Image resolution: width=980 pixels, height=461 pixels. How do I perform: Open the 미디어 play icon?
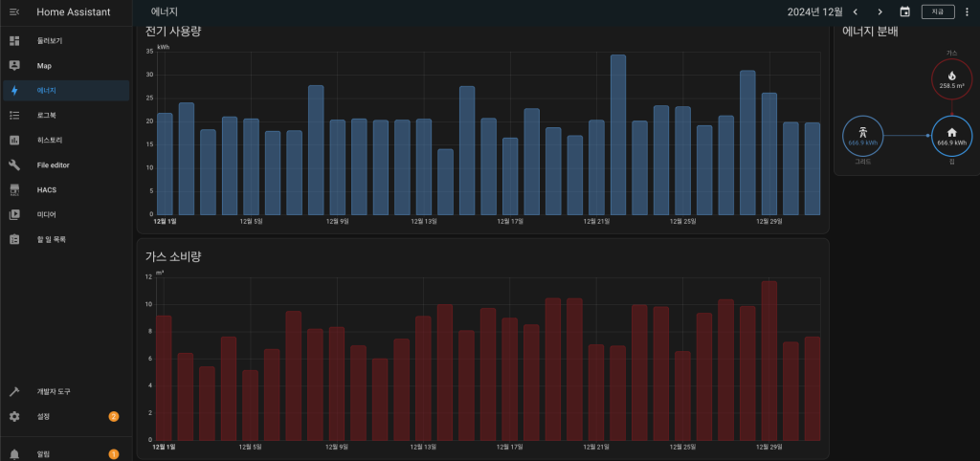pyautogui.click(x=14, y=214)
